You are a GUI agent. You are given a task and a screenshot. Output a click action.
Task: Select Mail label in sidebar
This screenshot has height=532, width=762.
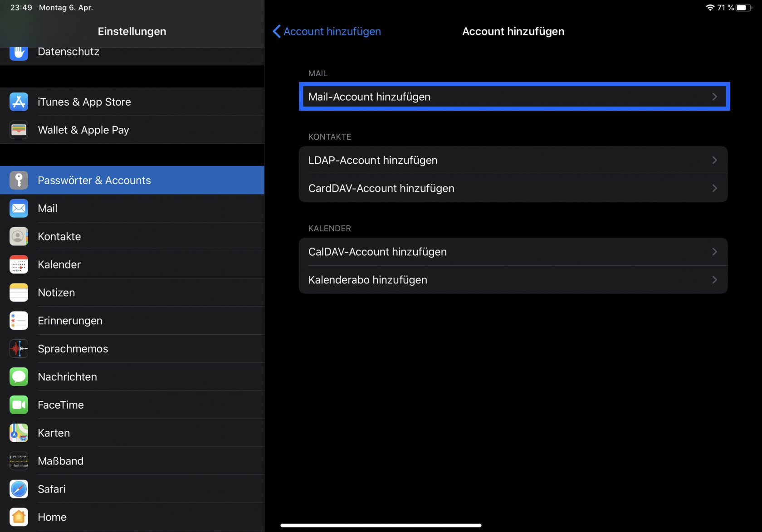click(x=48, y=209)
